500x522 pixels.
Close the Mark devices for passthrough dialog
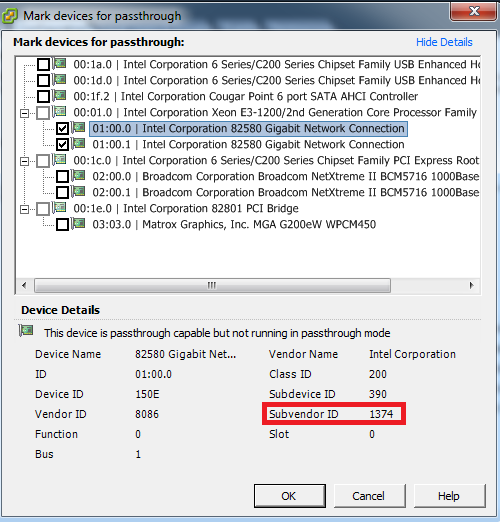pyautogui.click(x=474, y=12)
